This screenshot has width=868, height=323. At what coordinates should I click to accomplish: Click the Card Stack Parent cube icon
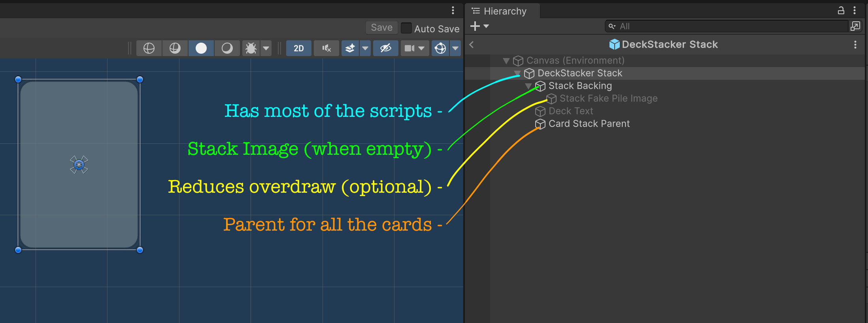click(540, 124)
